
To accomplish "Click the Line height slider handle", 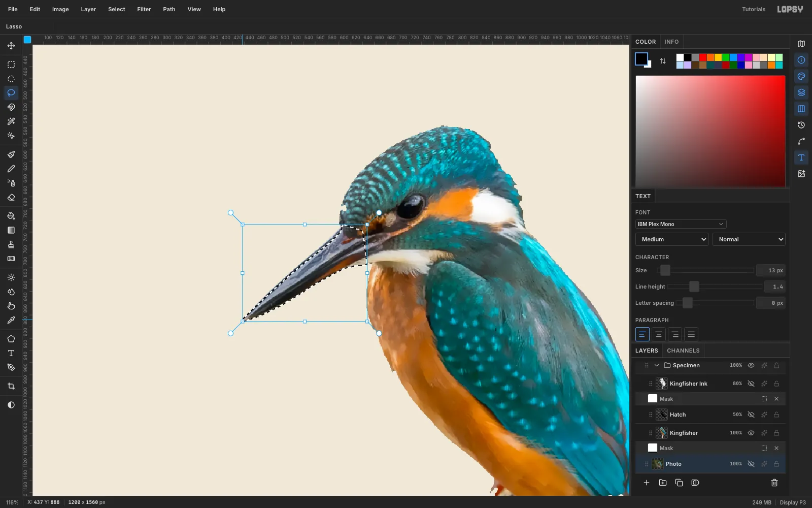I will (x=694, y=287).
